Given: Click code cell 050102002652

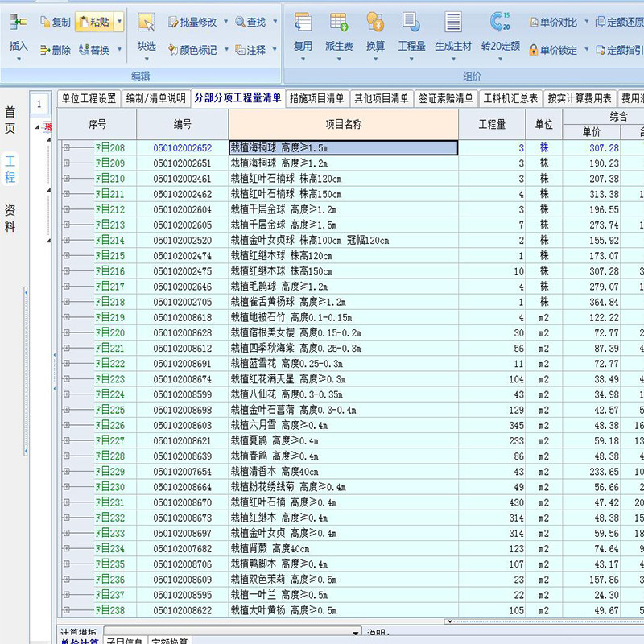Looking at the screenshot, I should tap(183, 148).
